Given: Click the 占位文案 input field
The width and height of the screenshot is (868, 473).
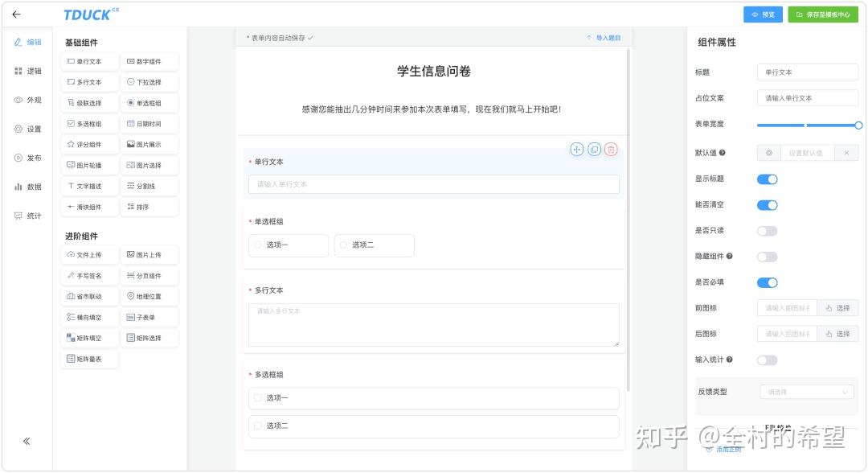Looking at the screenshot, I should pyautogui.click(x=808, y=98).
